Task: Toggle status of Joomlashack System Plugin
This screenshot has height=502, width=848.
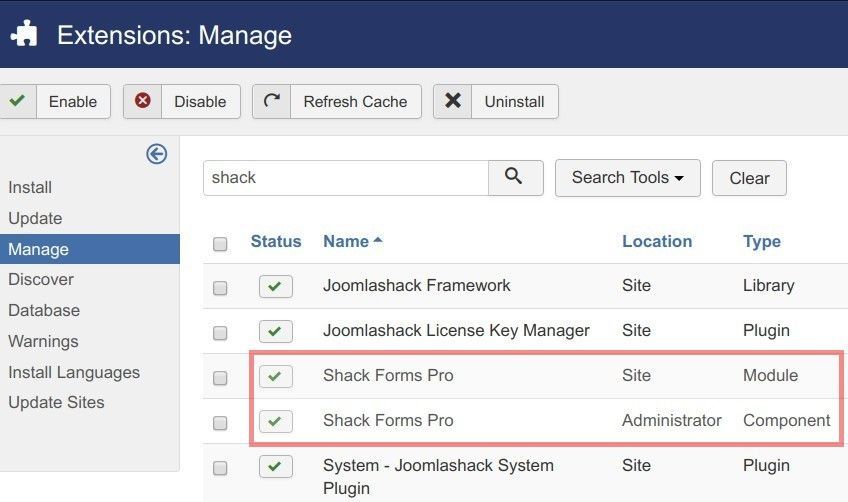Action: pyautogui.click(x=276, y=466)
